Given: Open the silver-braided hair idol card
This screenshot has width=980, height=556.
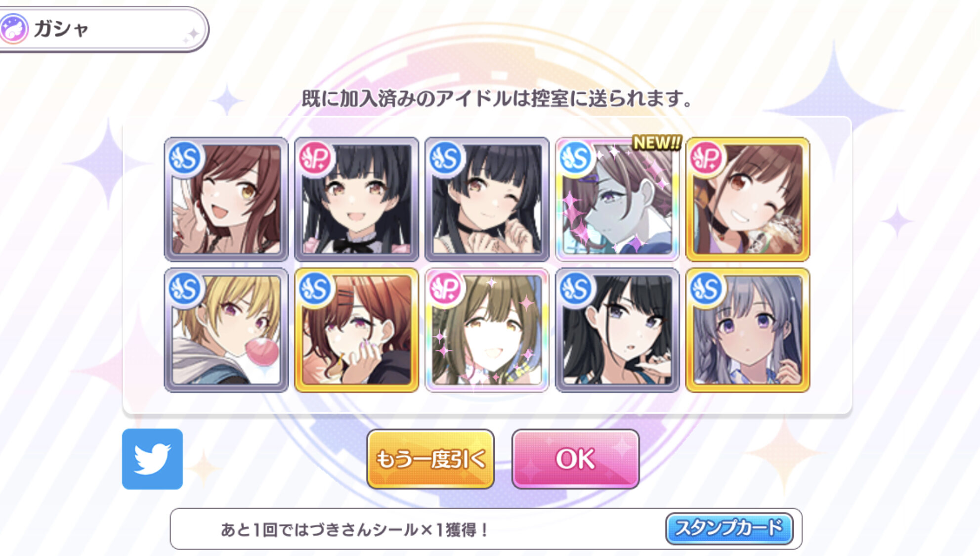Looking at the screenshot, I should pos(748,330).
